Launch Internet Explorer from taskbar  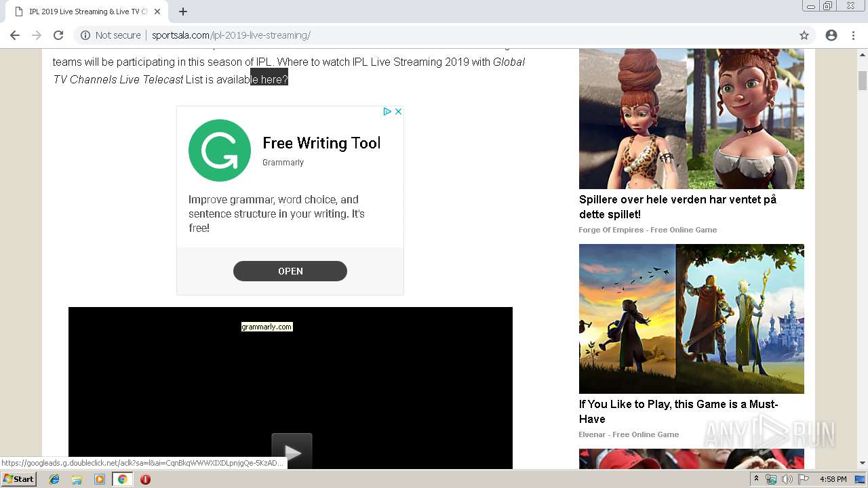click(54, 479)
